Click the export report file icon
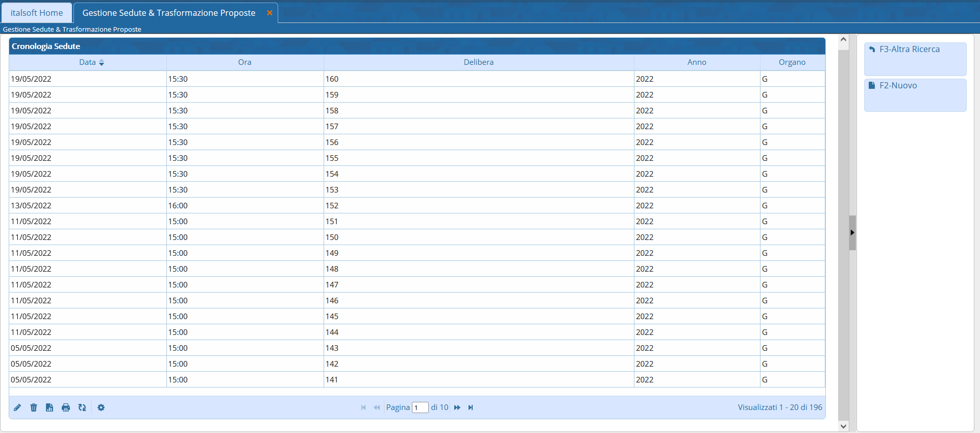 click(x=50, y=407)
